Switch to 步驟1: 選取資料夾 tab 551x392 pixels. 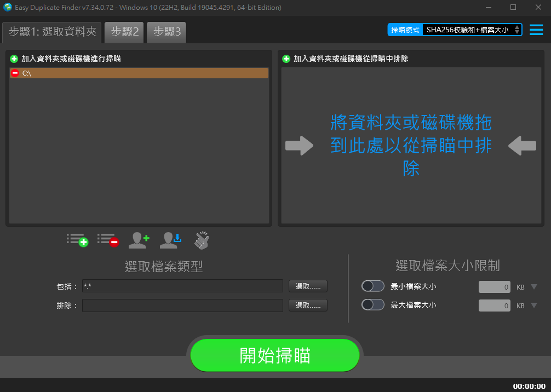click(x=52, y=32)
